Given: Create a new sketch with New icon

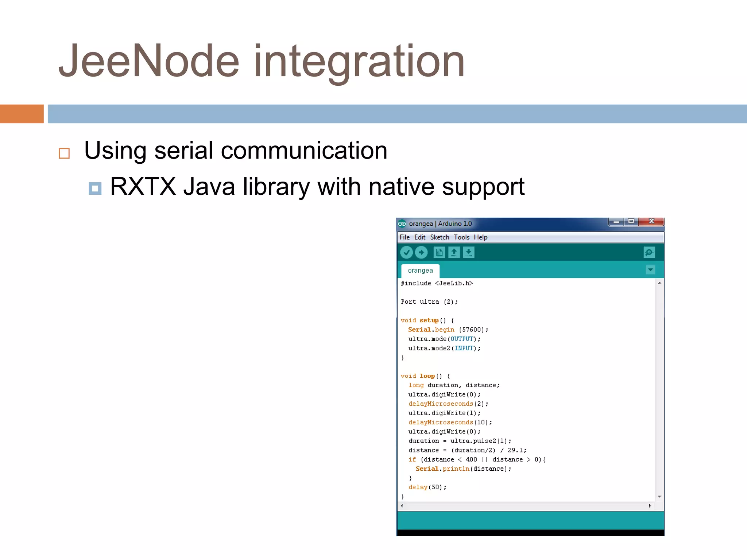Looking at the screenshot, I should pyautogui.click(x=439, y=252).
